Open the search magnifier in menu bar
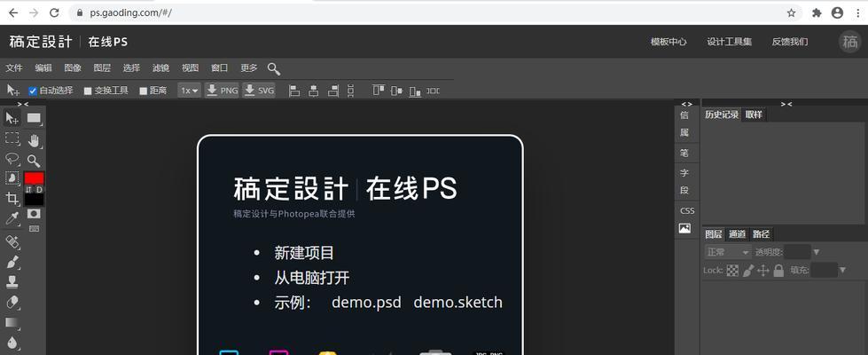 click(x=273, y=68)
